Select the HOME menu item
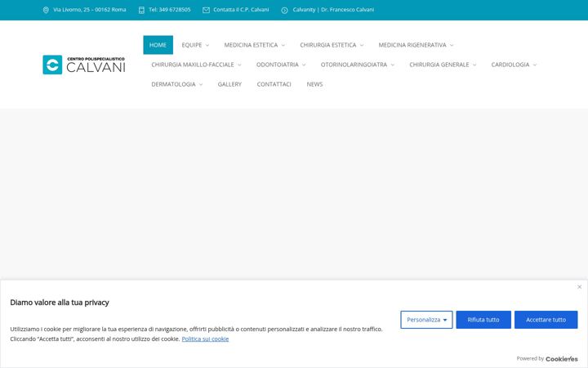588x368 pixels. coord(158,45)
